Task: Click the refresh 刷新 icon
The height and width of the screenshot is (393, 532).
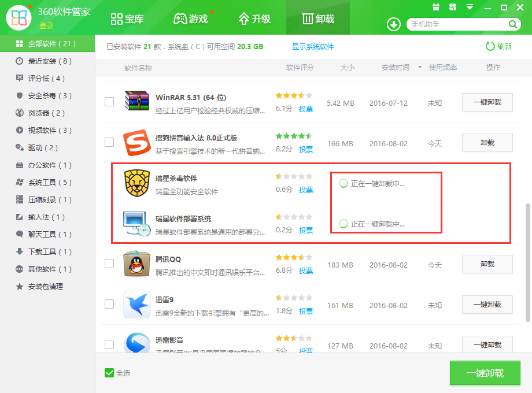Action: coord(490,46)
